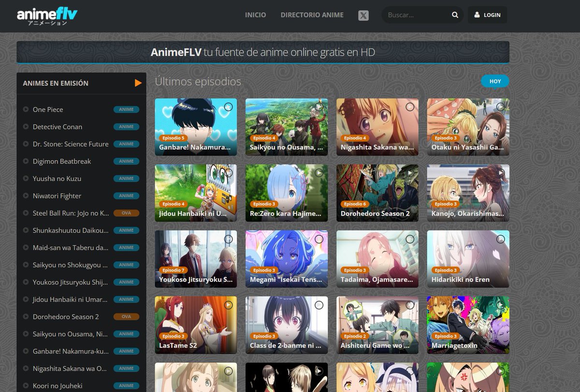Click play icon on LasTame S2 thumbnail
Screen dimensions: 580x392
point(228,305)
